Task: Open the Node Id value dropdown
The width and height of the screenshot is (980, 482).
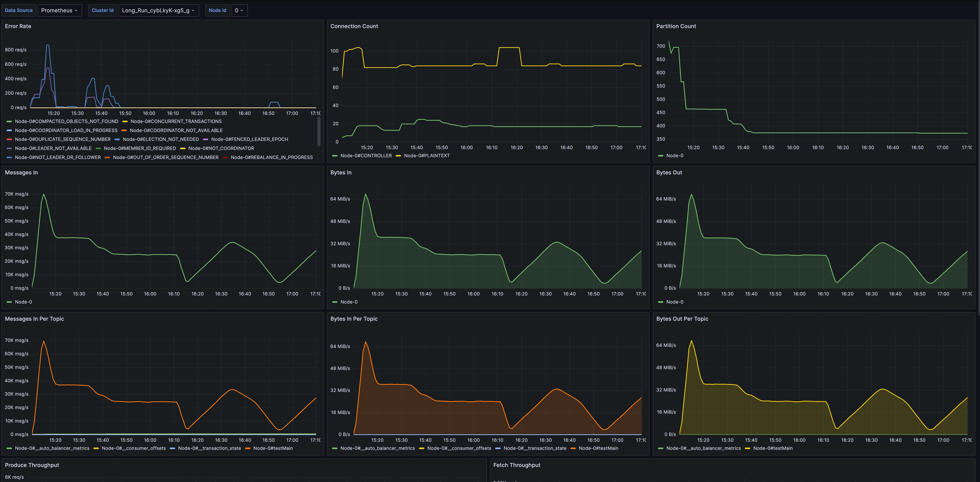Action: coord(239,10)
